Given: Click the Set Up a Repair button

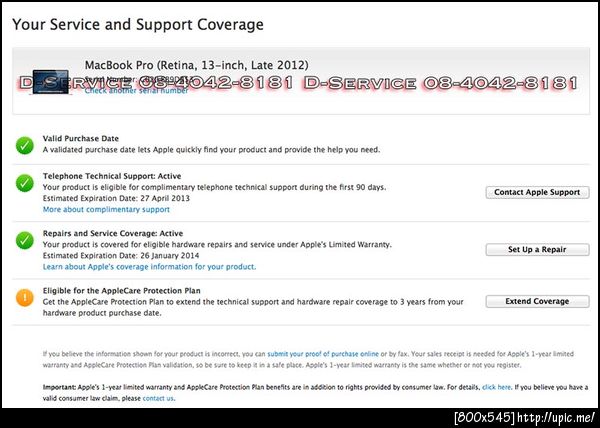Looking at the screenshot, I should click(x=537, y=249).
